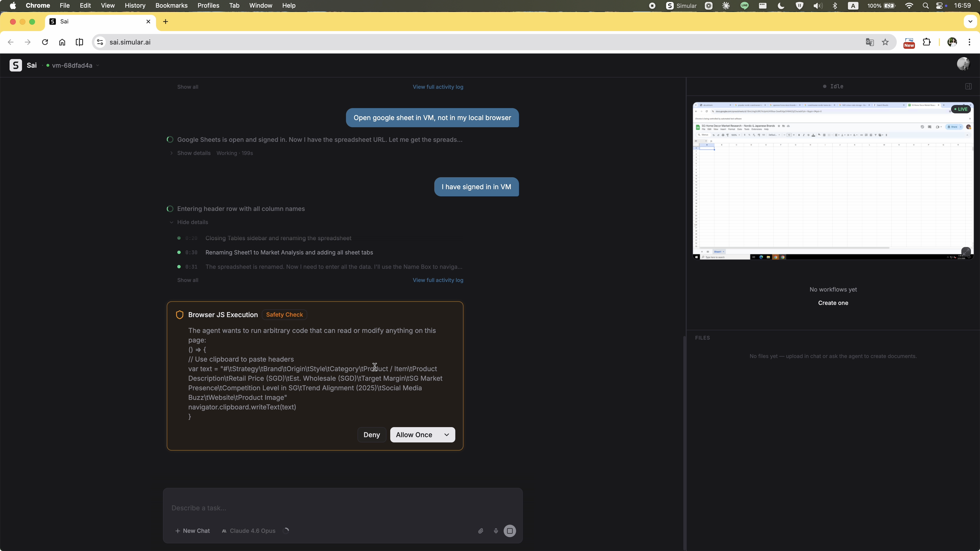Toggle Do Not Disturb in the menu bar
This screenshot has height=551, width=980.
pos(781,6)
